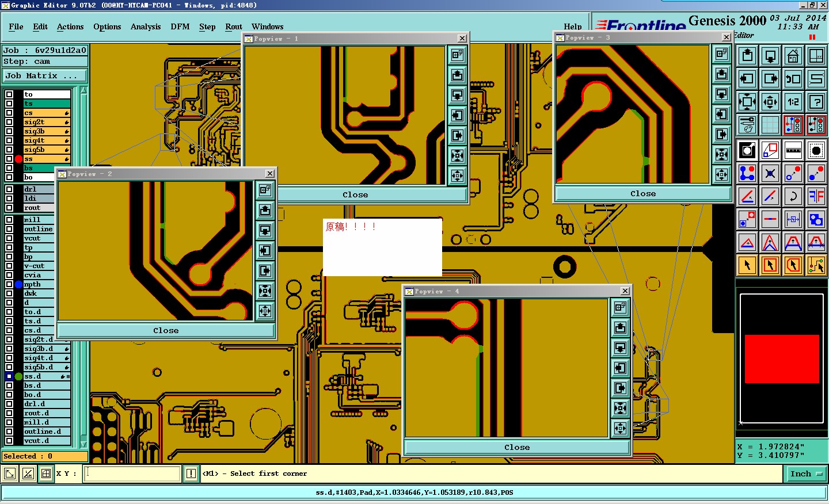This screenshot has width=829, height=504.
Task: Select the 'rout' layer name
Action: [39, 208]
